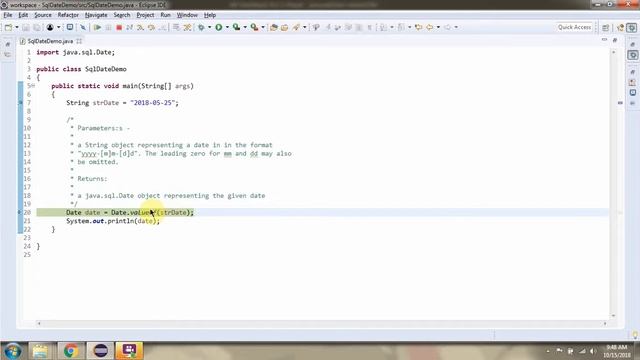The width and height of the screenshot is (640, 360).
Task: Open the Coverage dropdown arrow
Action: pyautogui.click(x=245, y=27)
